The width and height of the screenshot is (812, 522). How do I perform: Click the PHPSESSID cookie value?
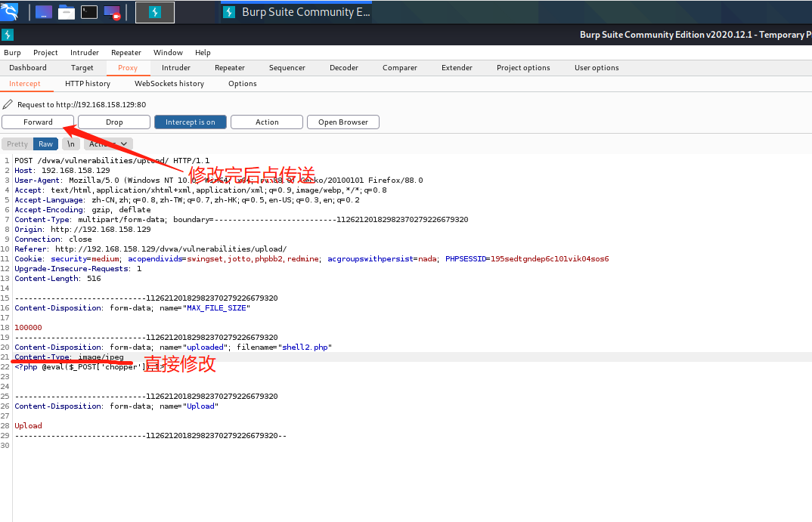point(550,258)
